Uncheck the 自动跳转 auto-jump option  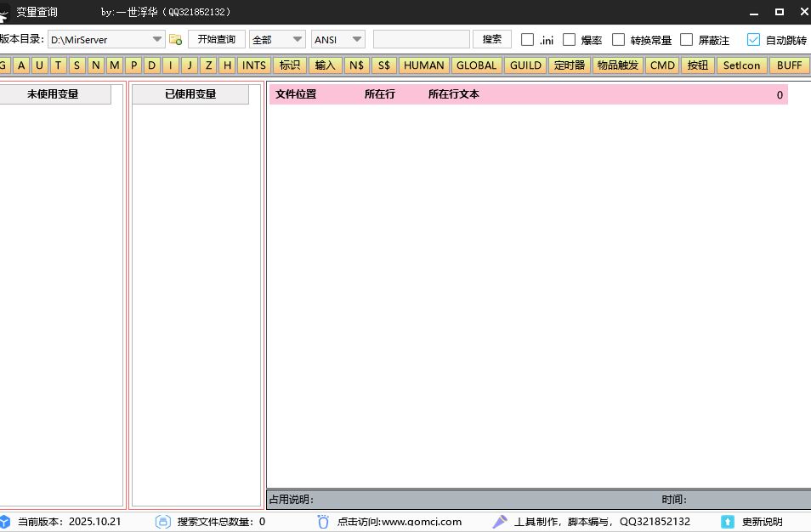coord(753,40)
